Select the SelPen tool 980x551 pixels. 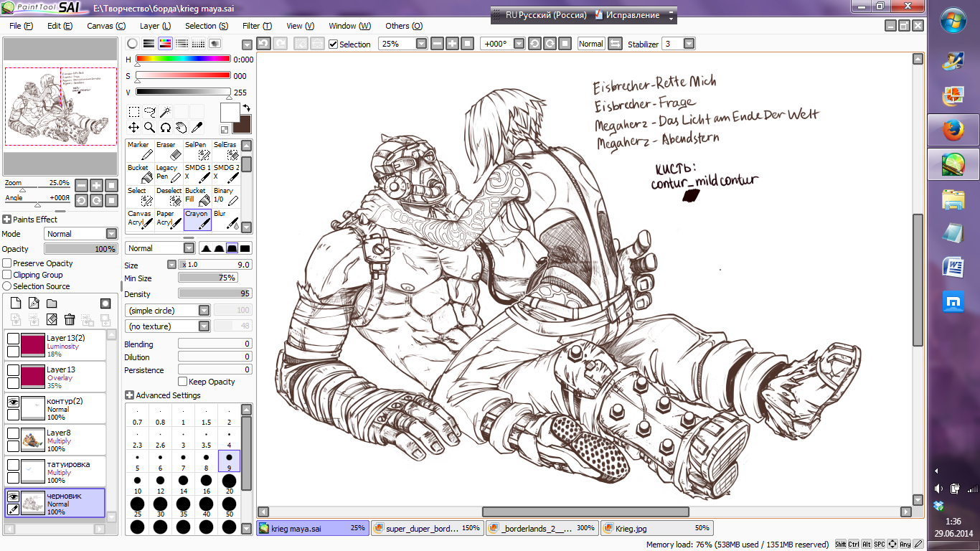click(x=197, y=150)
